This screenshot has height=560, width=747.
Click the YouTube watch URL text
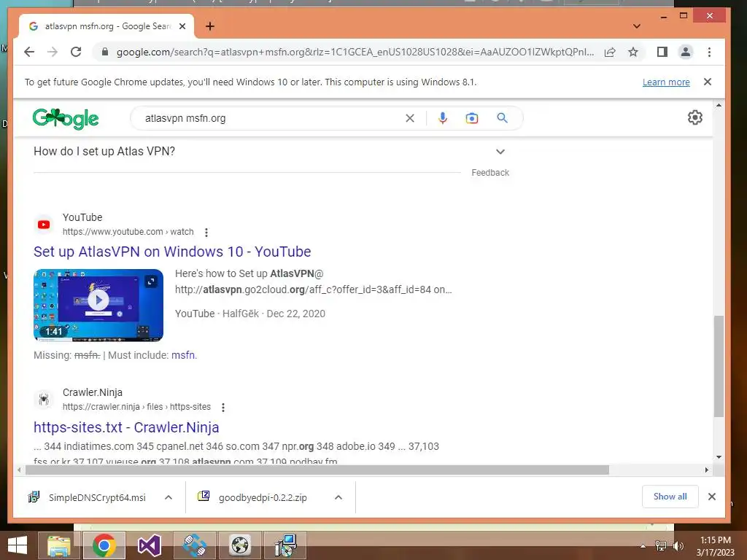tap(128, 232)
